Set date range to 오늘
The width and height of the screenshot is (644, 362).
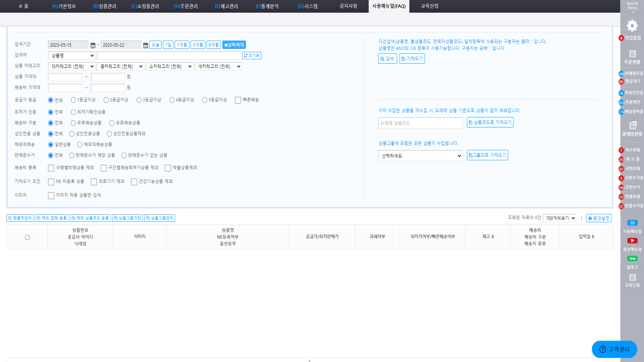click(x=155, y=45)
